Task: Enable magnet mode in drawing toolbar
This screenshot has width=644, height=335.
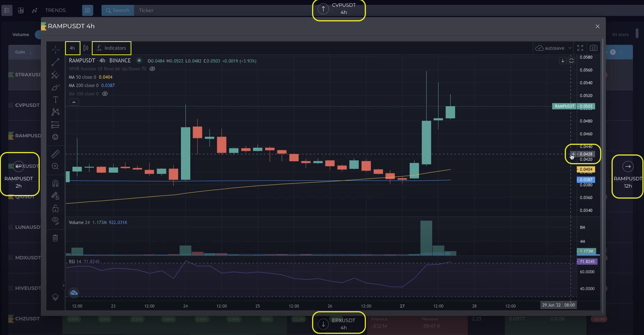Action: (55, 183)
